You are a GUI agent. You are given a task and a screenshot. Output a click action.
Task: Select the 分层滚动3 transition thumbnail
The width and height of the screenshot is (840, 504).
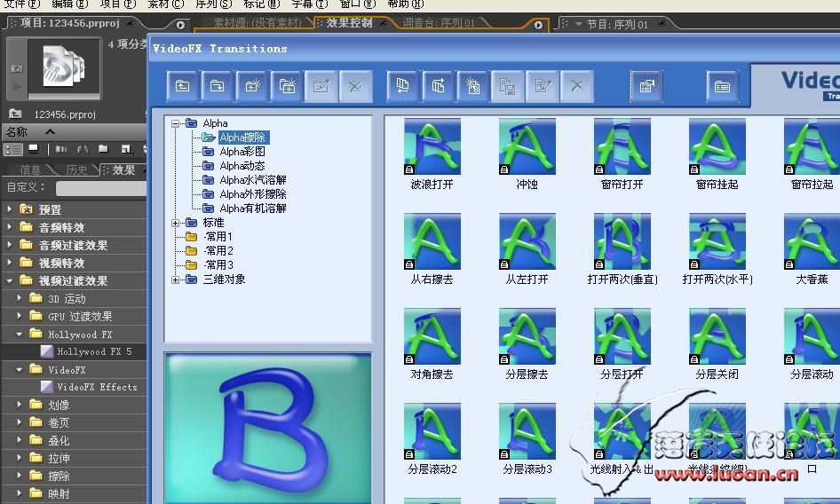[527, 431]
